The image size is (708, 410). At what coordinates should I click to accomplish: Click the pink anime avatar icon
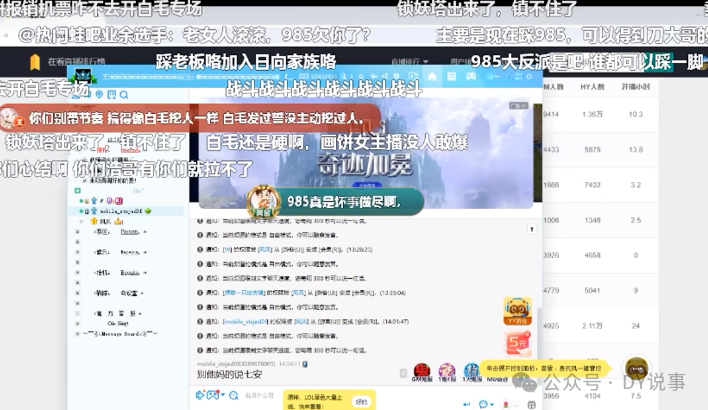click(x=447, y=371)
